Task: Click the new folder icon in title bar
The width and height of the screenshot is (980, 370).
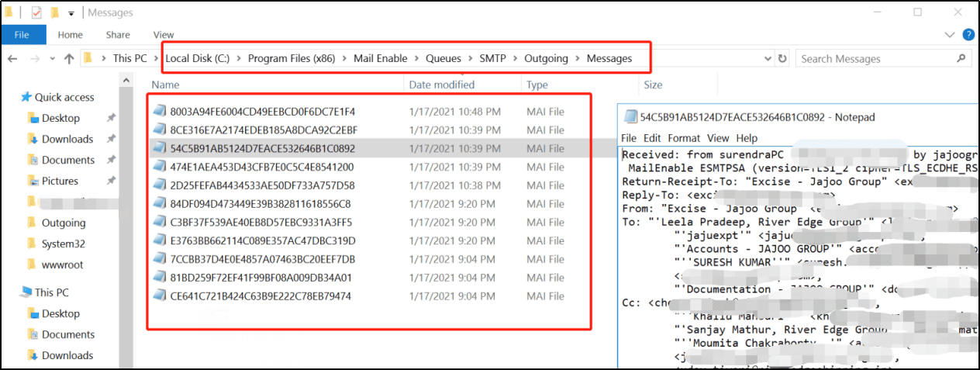Action: (55, 12)
